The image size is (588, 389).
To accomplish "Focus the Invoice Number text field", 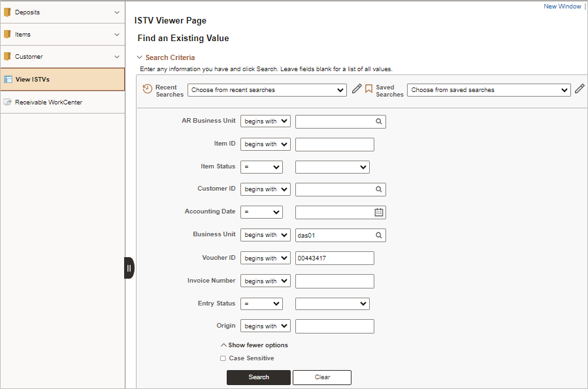I will pyautogui.click(x=335, y=281).
